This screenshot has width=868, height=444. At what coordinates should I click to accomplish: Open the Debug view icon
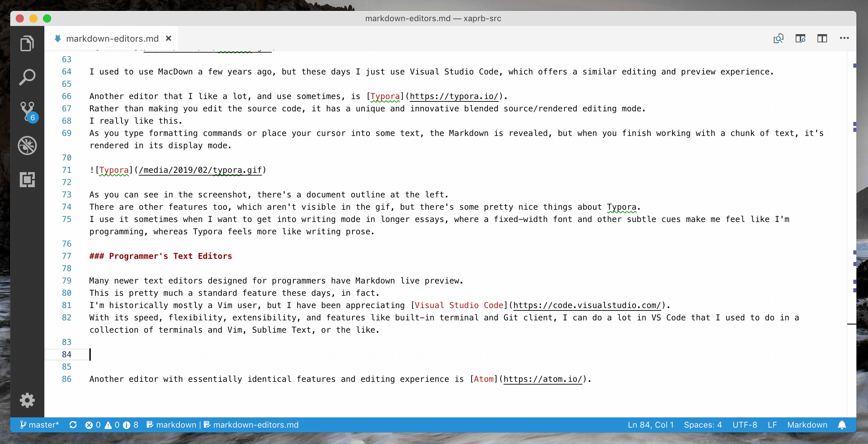(x=27, y=145)
